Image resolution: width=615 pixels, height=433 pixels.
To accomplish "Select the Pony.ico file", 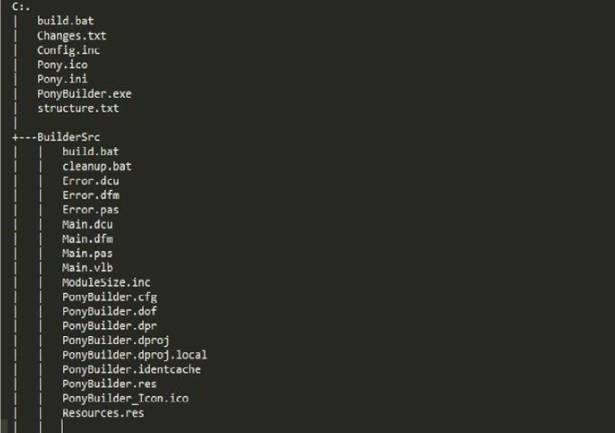I will [62, 65].
